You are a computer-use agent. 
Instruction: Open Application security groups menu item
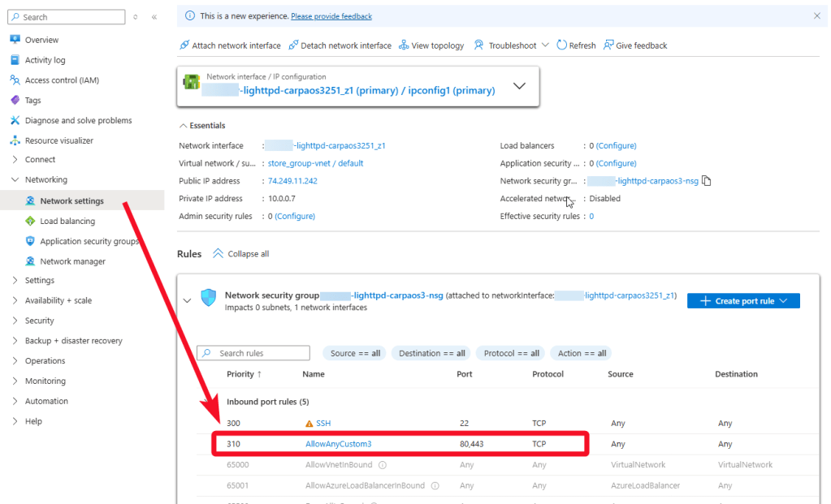(x=89, y=241)
